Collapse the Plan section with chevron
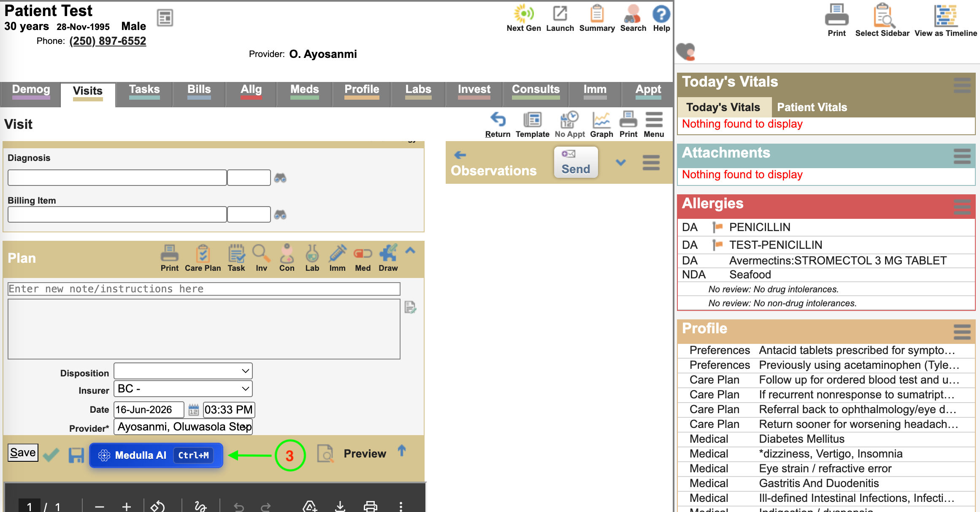 tap(410, 251)
